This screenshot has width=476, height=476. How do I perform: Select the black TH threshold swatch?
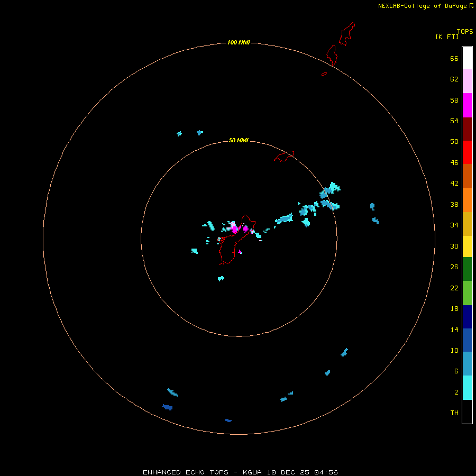(x=467, y=411)
